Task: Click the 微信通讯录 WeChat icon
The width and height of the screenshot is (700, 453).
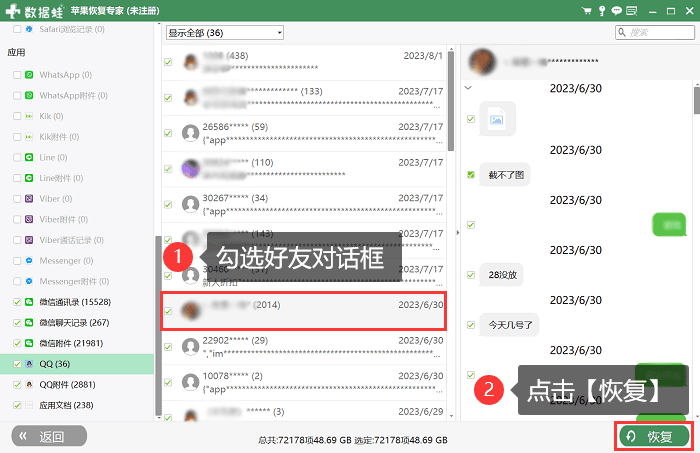Action: tap(29, 302)
